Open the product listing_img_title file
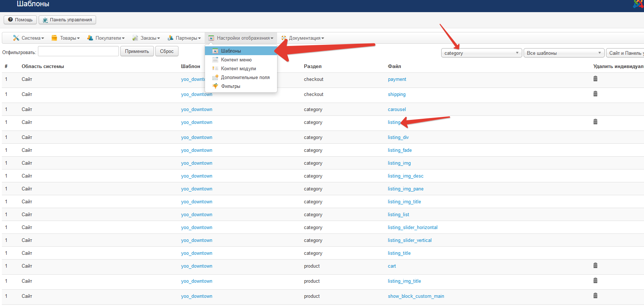The image size is (644, 307). [404, 281]
